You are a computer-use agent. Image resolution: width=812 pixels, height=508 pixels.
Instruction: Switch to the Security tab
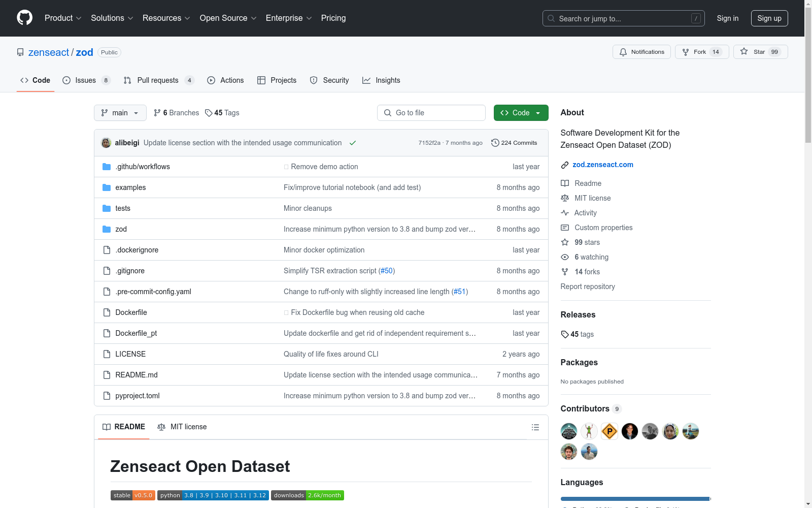(329, 80)
